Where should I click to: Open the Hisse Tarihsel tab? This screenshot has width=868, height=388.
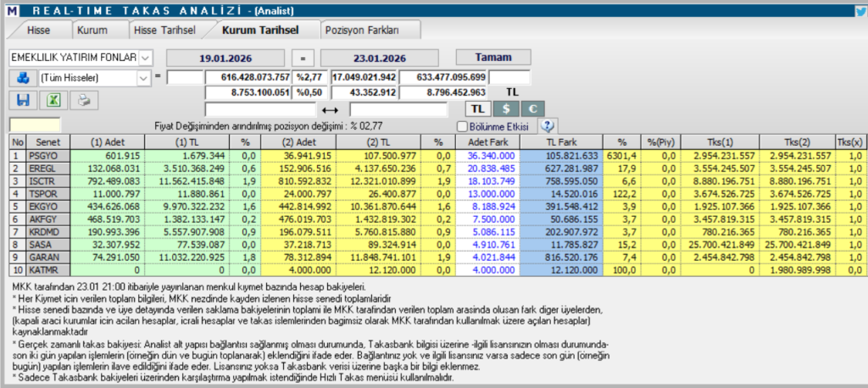165,30
